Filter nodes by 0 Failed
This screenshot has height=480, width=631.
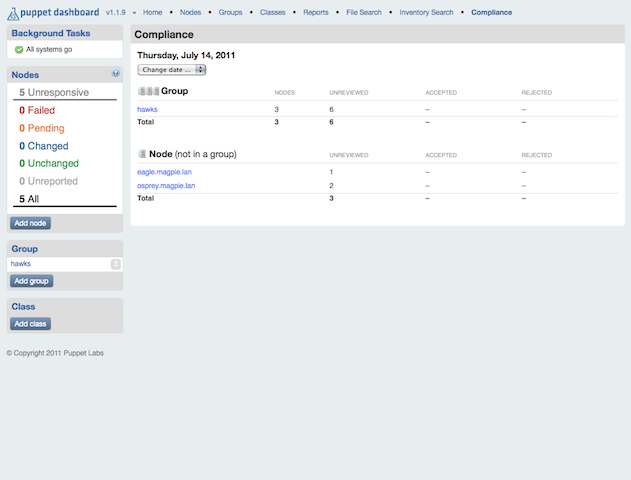pos(37,110)
